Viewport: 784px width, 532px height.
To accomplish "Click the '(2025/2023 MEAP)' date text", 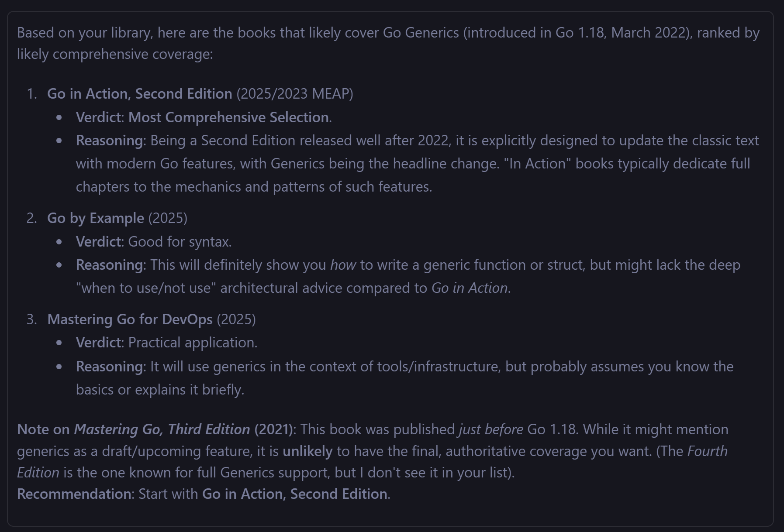I will tap(295, 94).
